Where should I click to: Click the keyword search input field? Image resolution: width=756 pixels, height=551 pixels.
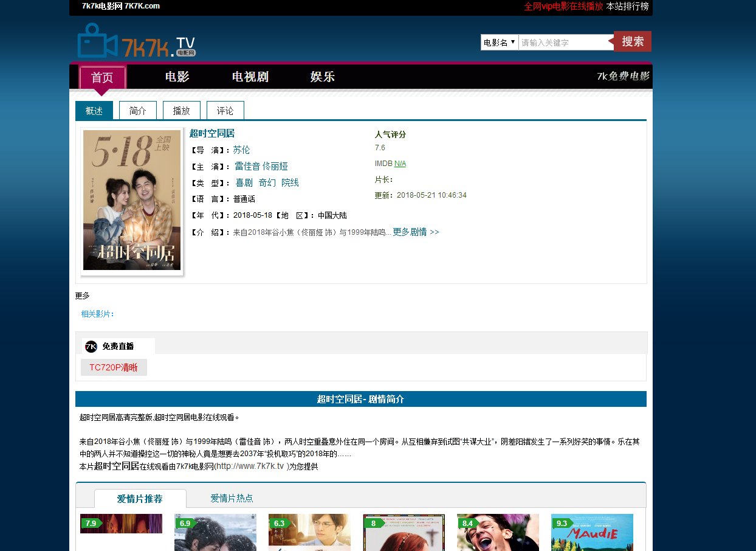(x=565, y=43)
